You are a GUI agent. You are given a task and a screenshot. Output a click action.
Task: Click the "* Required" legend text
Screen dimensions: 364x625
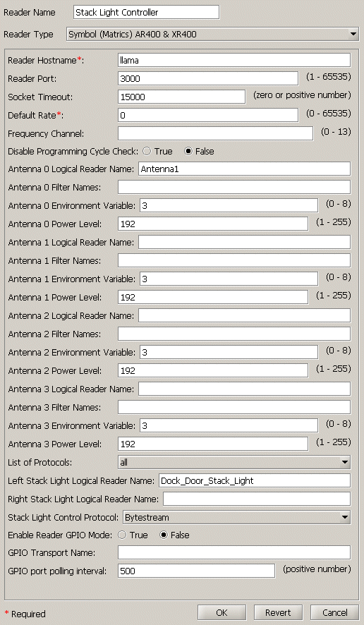[x=25, y=614]
